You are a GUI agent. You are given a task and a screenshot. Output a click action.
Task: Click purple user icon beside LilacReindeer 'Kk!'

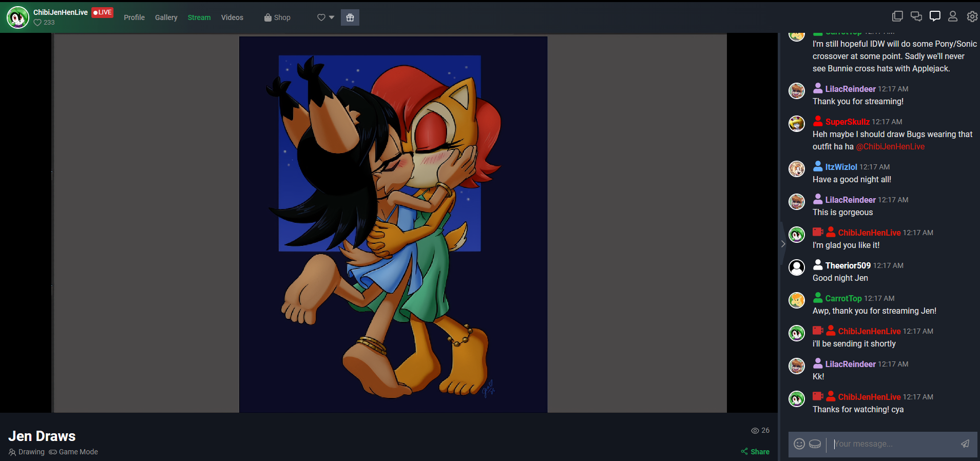[818, 363]
